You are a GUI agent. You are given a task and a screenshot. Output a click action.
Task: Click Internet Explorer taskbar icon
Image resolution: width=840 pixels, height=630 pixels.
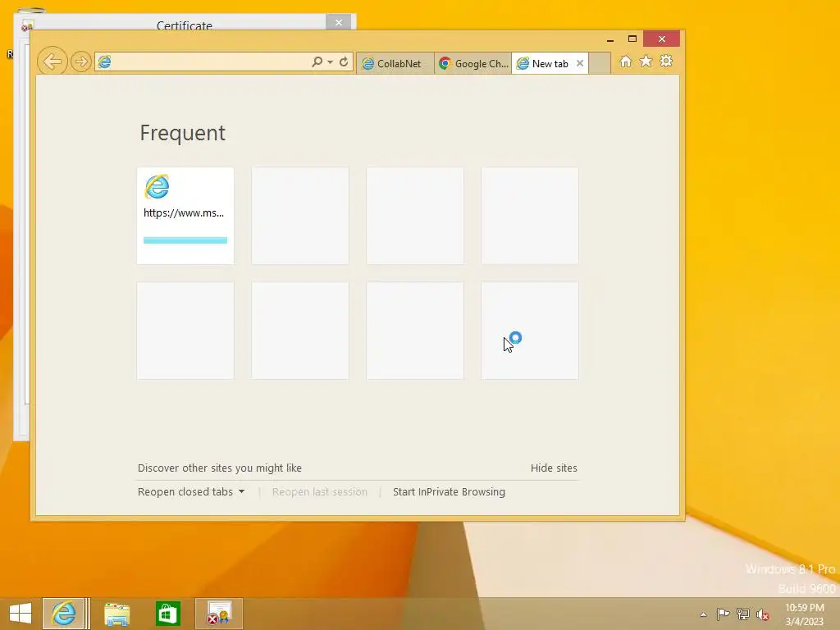coord(63,614)
